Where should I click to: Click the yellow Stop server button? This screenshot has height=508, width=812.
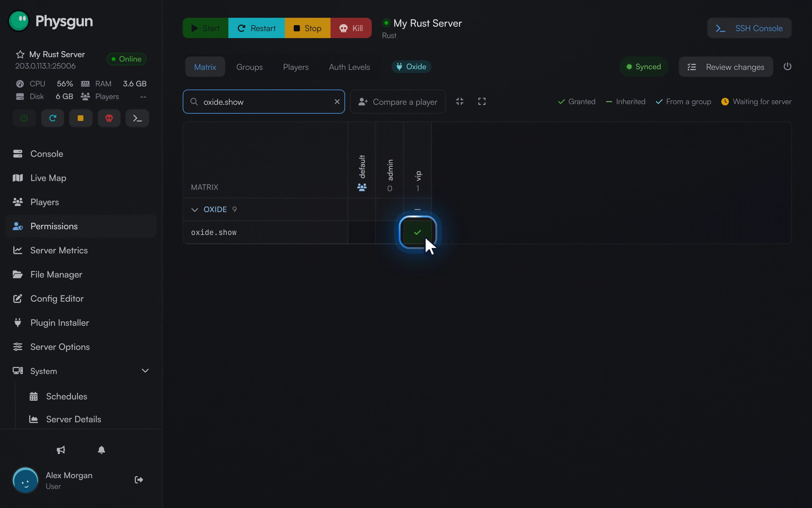click(308, 28)
